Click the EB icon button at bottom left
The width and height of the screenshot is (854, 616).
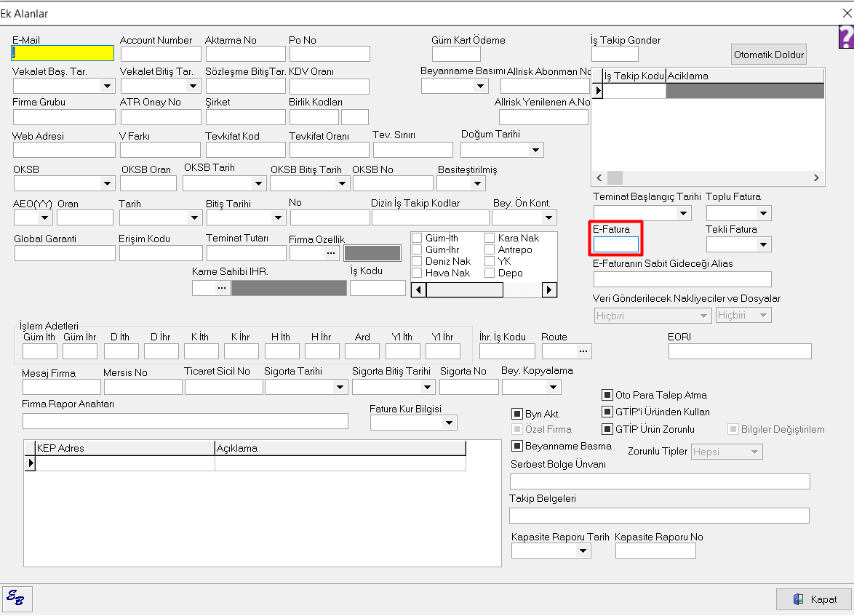(x=16, y=598)
